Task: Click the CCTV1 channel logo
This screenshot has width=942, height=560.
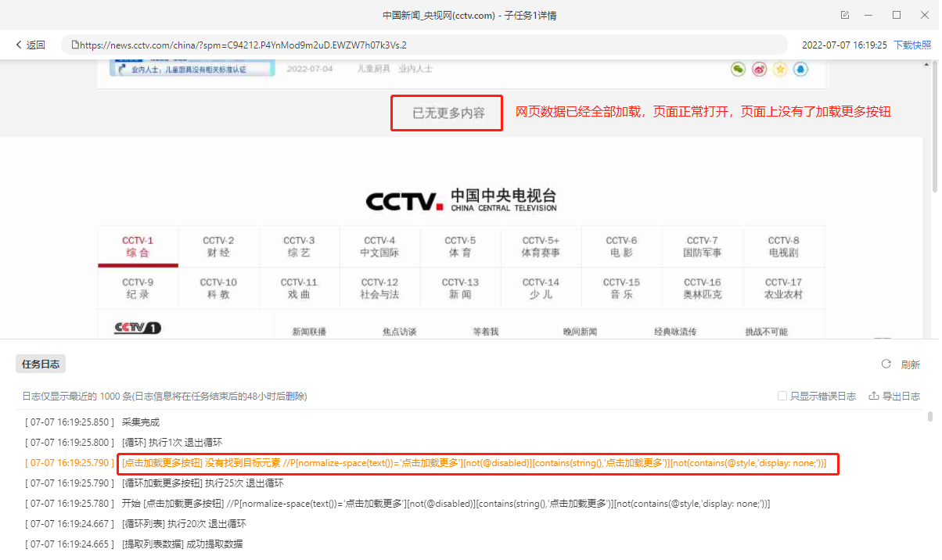Action: 138,328
